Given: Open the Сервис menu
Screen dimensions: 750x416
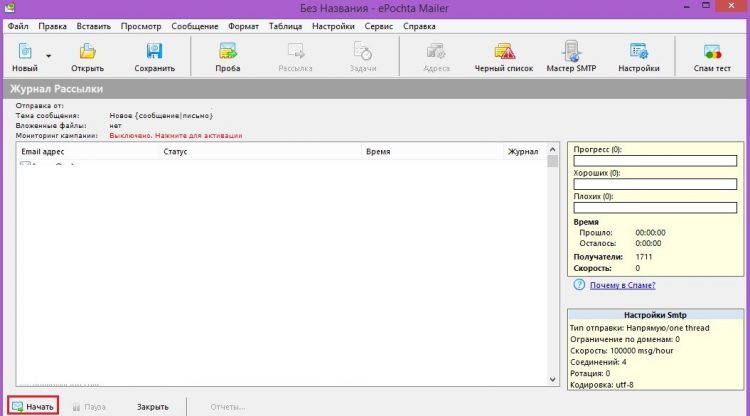Looking at the screenshot, I should click(379, 26).
